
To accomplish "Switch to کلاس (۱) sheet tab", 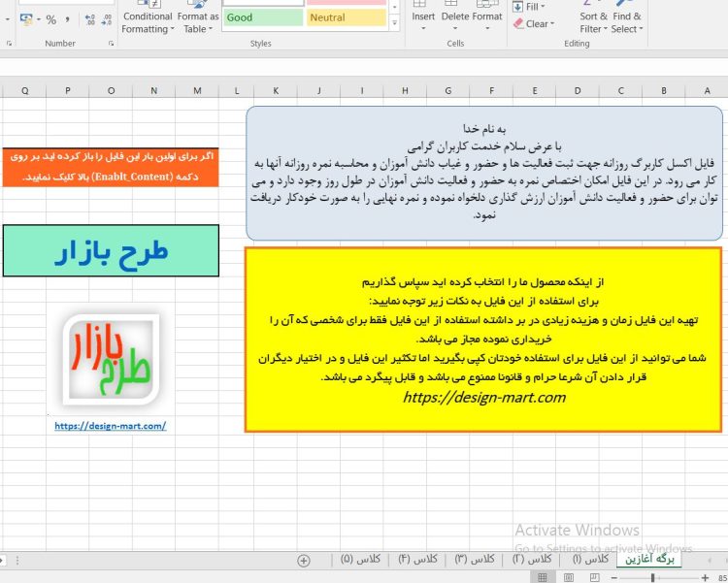I will [x=590, y=559].
